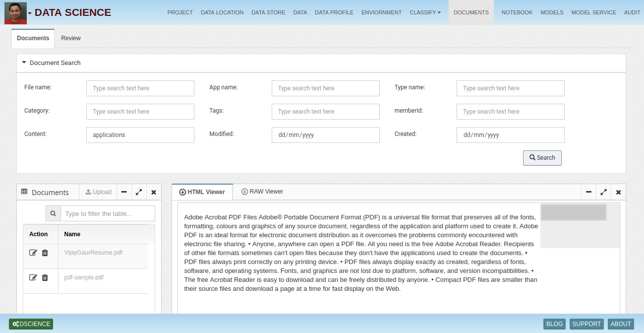Focus the Type name search field
Viewport: 644px width, 333px height.
[511, 88]
